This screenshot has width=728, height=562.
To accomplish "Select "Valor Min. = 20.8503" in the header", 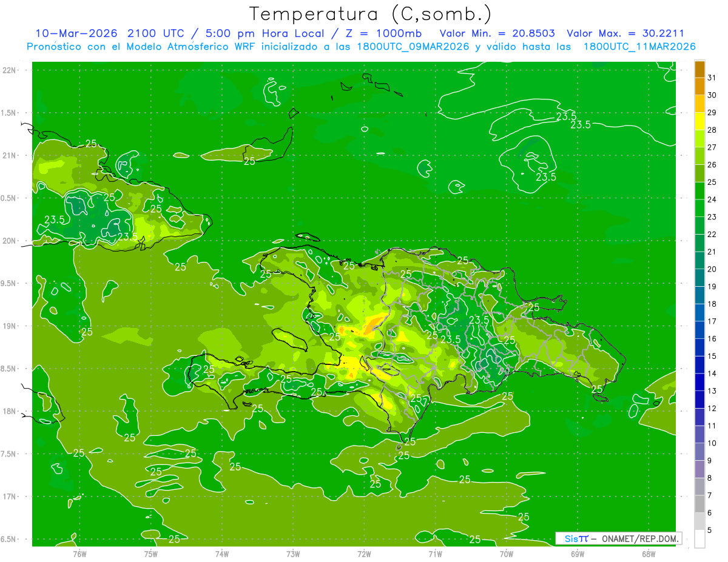I will (497, 33).
